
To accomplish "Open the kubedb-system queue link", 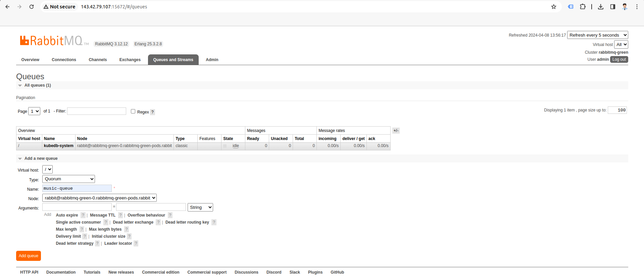I will (58, 146).
